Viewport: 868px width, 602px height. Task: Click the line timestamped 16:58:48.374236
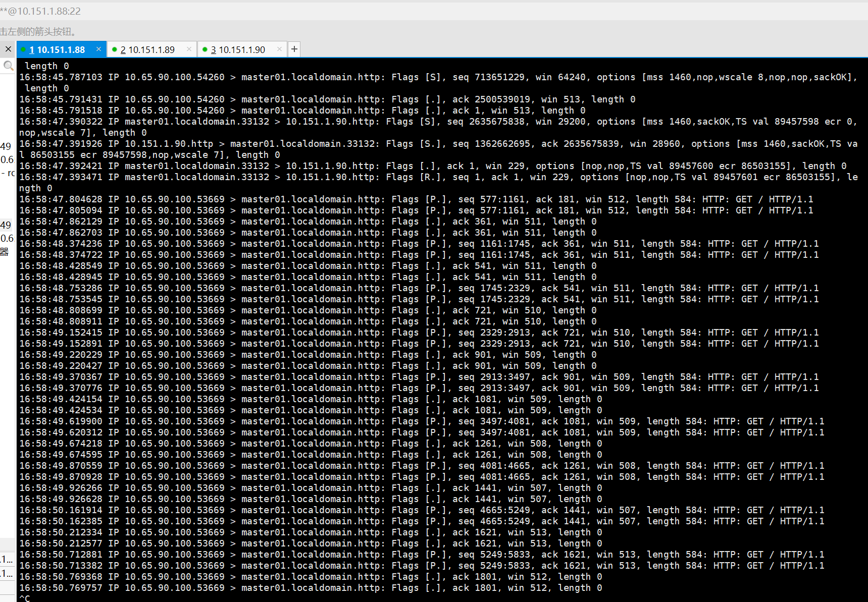[419, 244]
